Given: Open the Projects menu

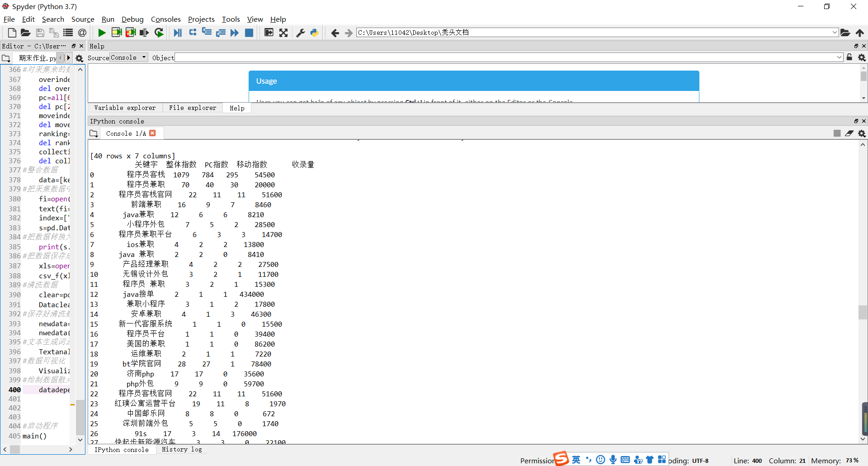Looking at the screenshot, I should click(201, 19).
